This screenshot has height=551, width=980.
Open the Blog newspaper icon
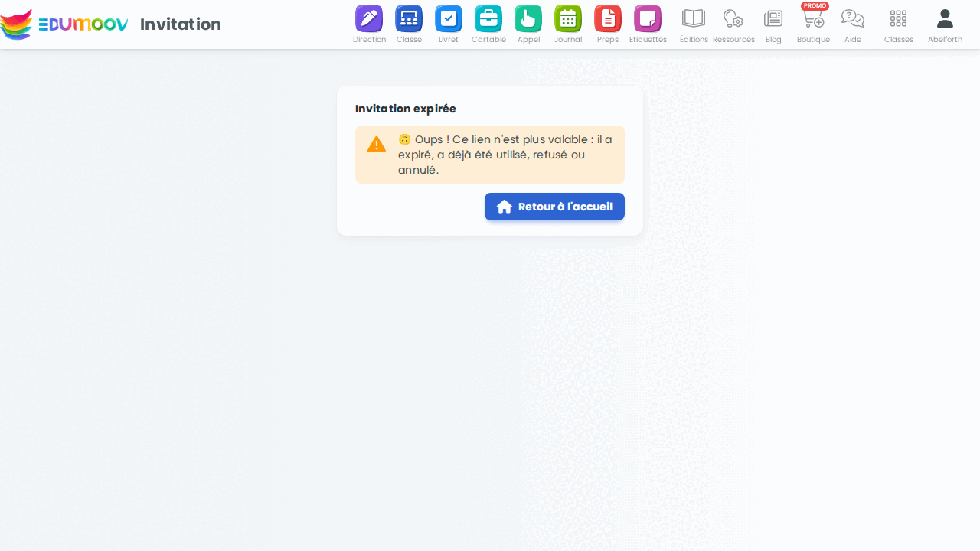[773, 18]
